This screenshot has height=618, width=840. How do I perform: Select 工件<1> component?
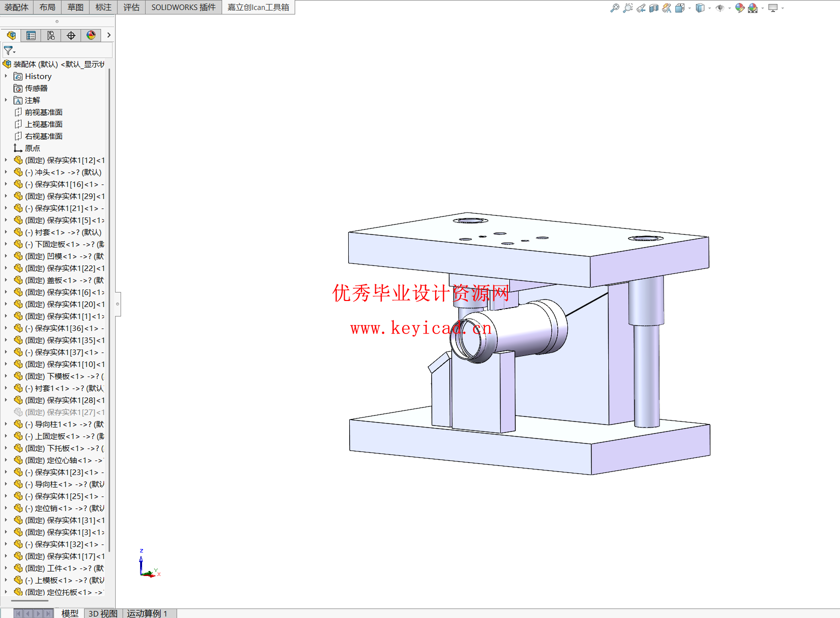click(60, 568)
